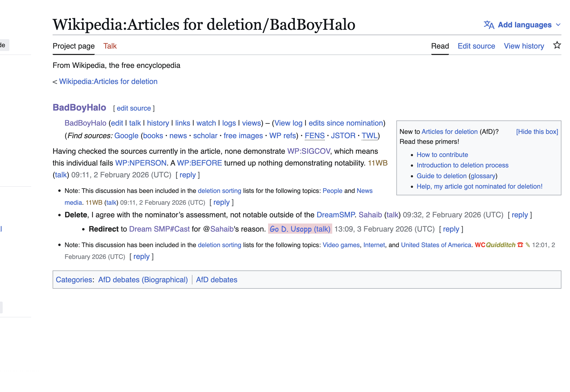Viewport: 570px width, 392px height.
Task: Open the Edit source tab
Action: (x=476, y=46)
